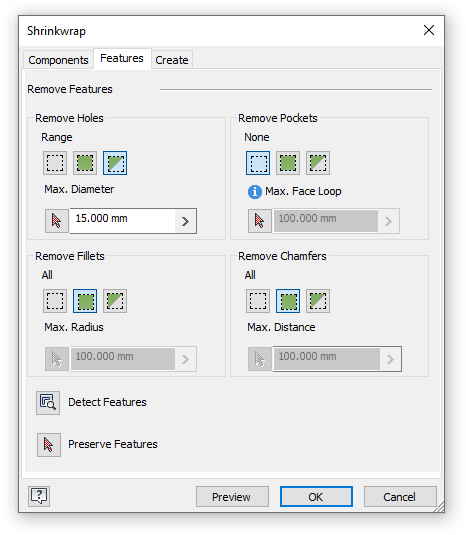Click the Max. Face Loop 100.000 mm field
The height and width of the screenshot is (535, 466).
tap(326, 221)
